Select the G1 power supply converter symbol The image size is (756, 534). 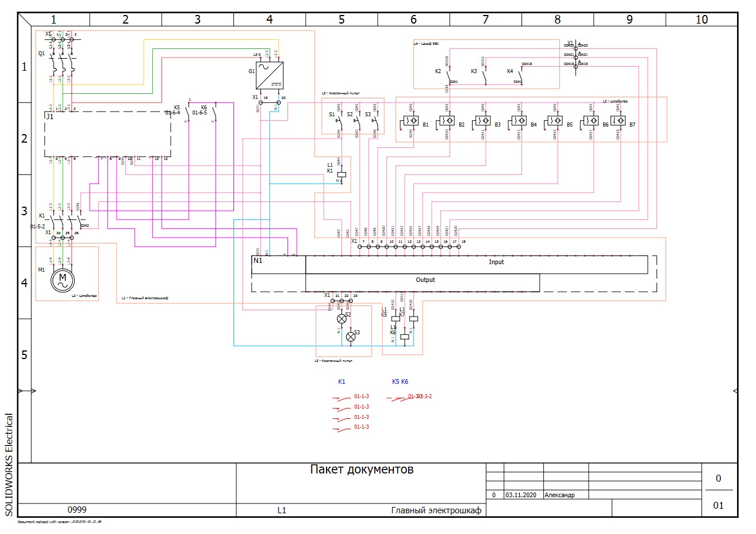point(270,75)
